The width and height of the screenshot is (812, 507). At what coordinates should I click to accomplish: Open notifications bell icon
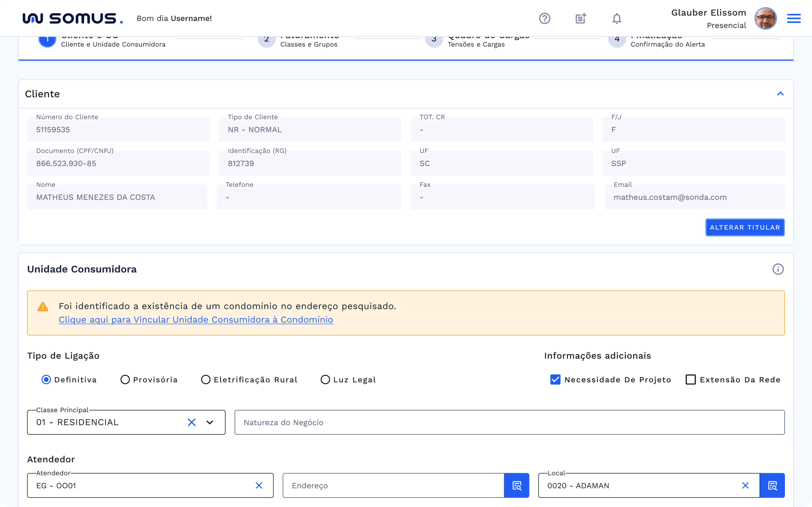click(x=617, y=18)
